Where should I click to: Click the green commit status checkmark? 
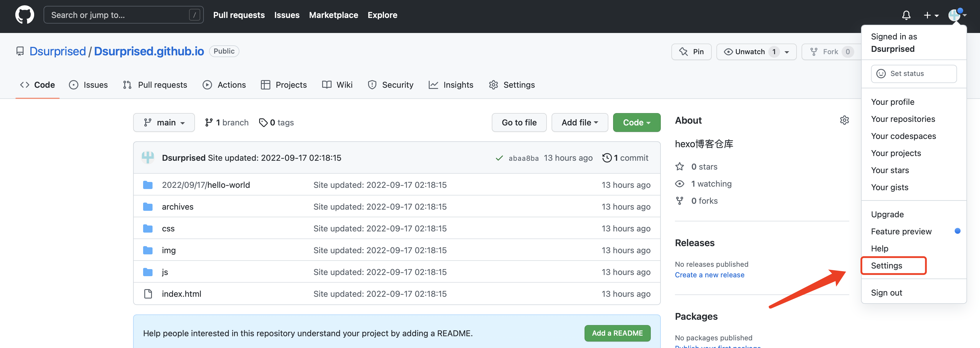click(x=499, y=158)
